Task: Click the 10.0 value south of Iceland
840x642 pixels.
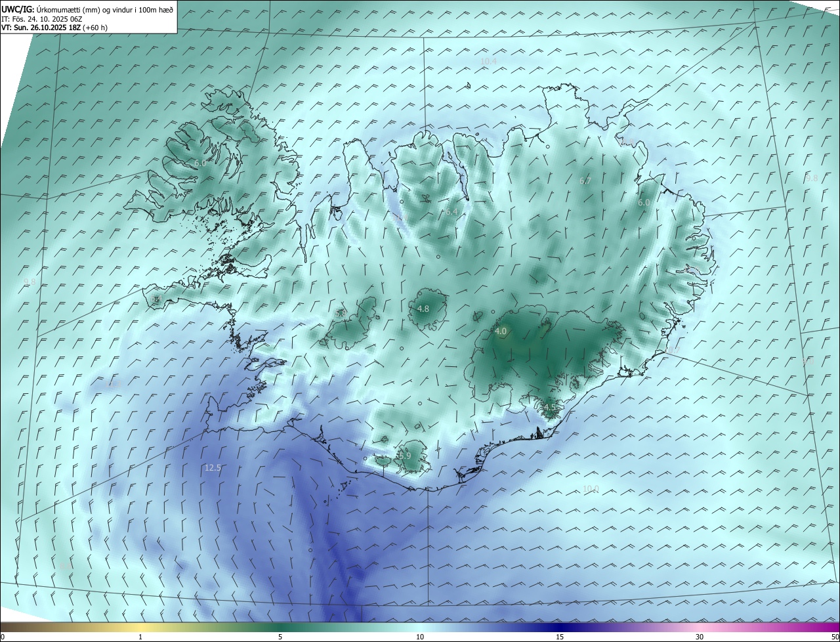Action: (x=591, y=489)
